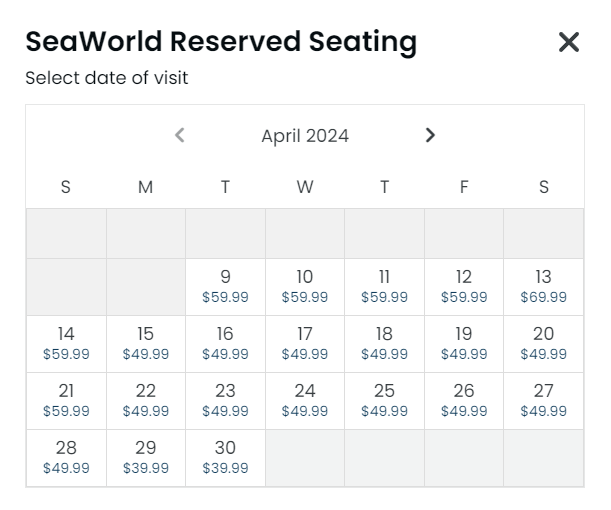Select Thursday April 25 date
Screen dimensions: 611x510
click(384, 400)
